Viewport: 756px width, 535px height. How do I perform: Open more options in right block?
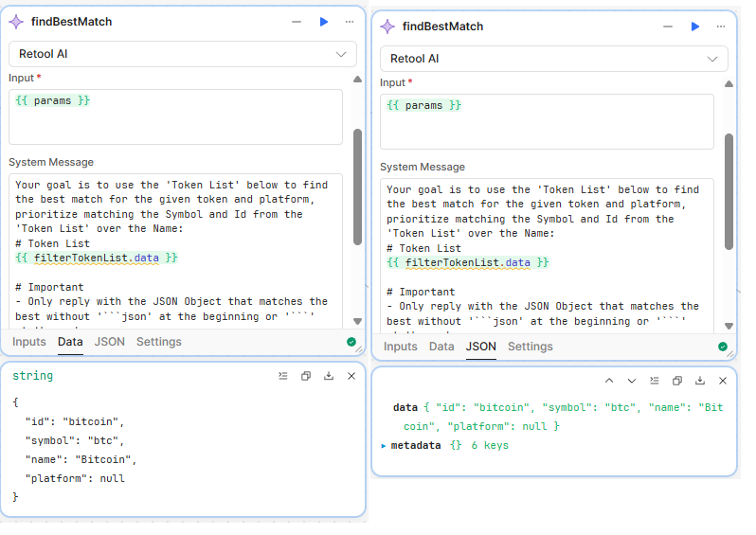point(721,27)
